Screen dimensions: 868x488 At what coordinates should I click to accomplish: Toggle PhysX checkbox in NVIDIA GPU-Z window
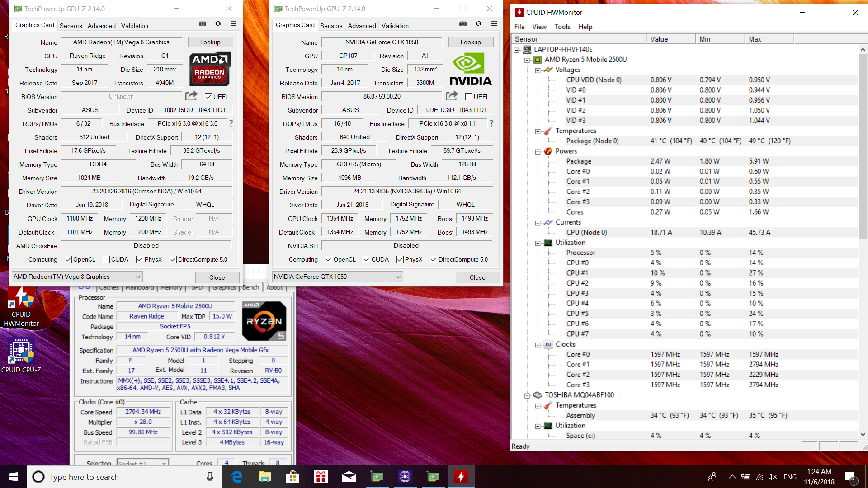[400, 259]
